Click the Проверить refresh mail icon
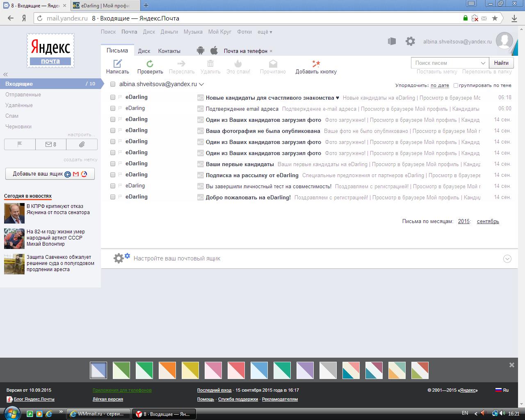Screen dimensions: 525x420 click(150, 63)
